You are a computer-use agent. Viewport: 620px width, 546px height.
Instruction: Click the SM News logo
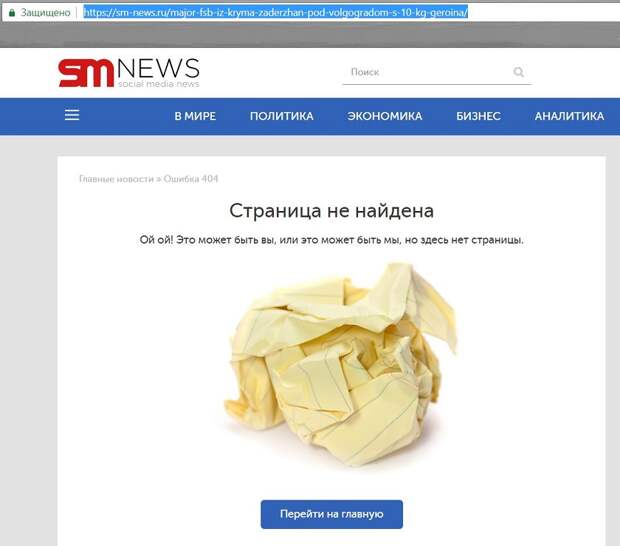tap(129, 73)
